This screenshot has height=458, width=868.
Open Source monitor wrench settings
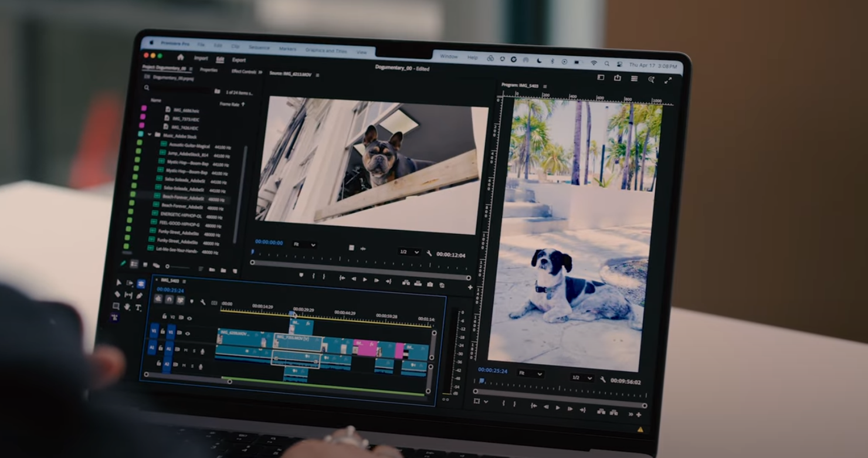pos(429,253)
